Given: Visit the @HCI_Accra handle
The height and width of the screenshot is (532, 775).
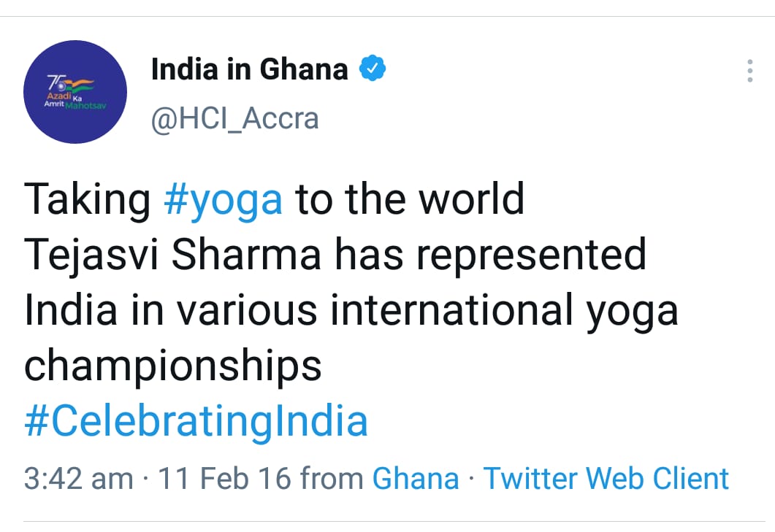Looking at the screenshot, I should [x=234, y=119].
